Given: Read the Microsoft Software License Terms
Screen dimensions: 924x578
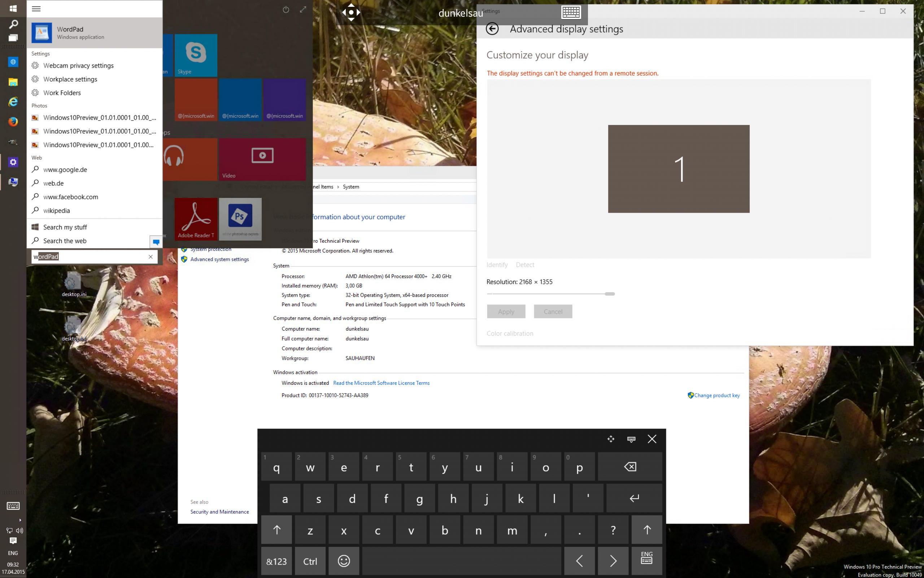Looking at the screenshot, I should (x=381, y=383).
